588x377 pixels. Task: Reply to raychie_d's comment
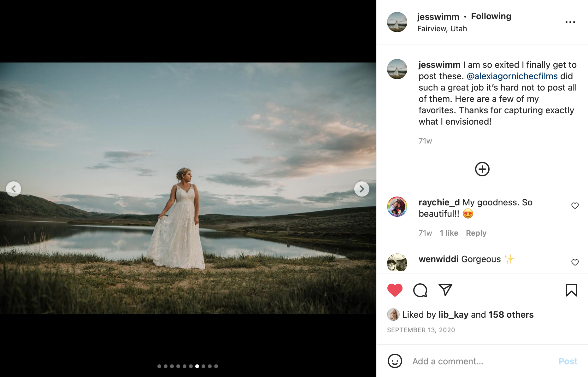pyautogui.click(x=476, y=233)
